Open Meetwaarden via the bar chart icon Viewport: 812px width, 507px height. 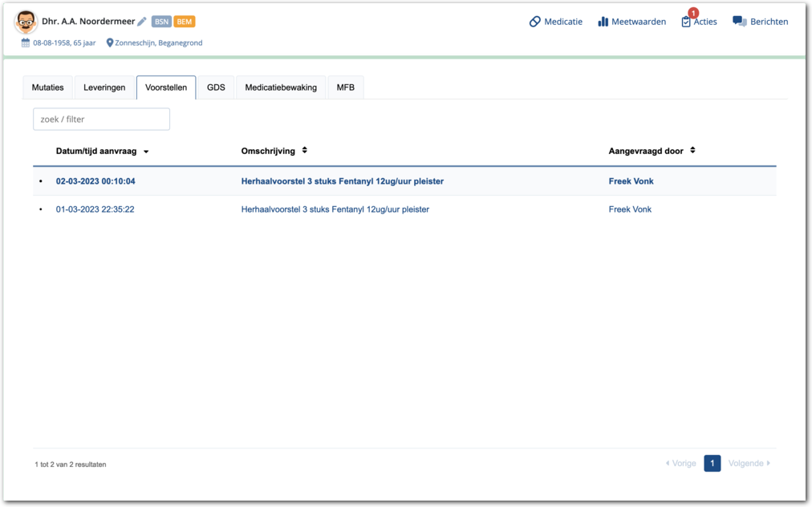(x=603, y=22)
